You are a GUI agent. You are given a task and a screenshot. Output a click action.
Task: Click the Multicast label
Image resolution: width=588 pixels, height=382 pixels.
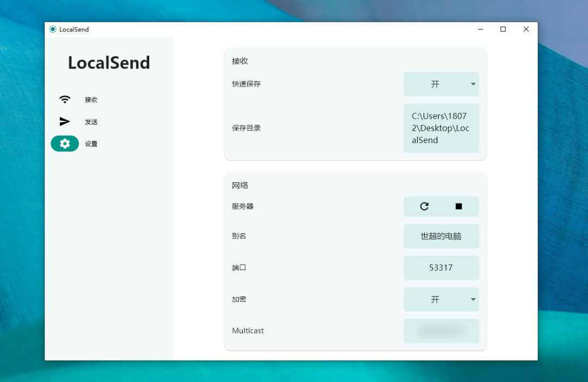248,331
